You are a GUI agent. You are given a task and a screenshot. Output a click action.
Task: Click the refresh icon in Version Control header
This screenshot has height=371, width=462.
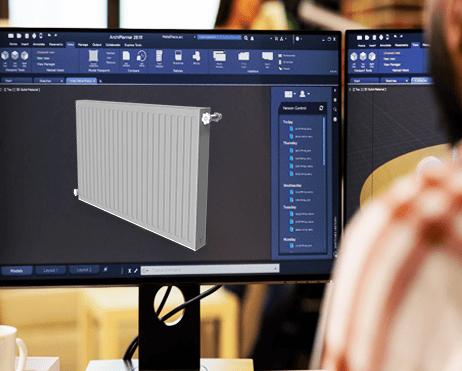pyautogui.click(x=321, y=108)
